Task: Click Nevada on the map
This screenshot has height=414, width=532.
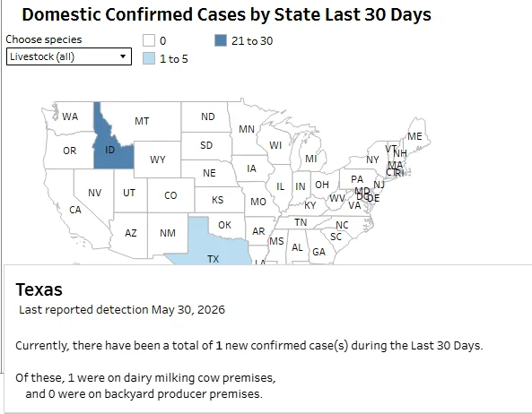Action: 94,193
